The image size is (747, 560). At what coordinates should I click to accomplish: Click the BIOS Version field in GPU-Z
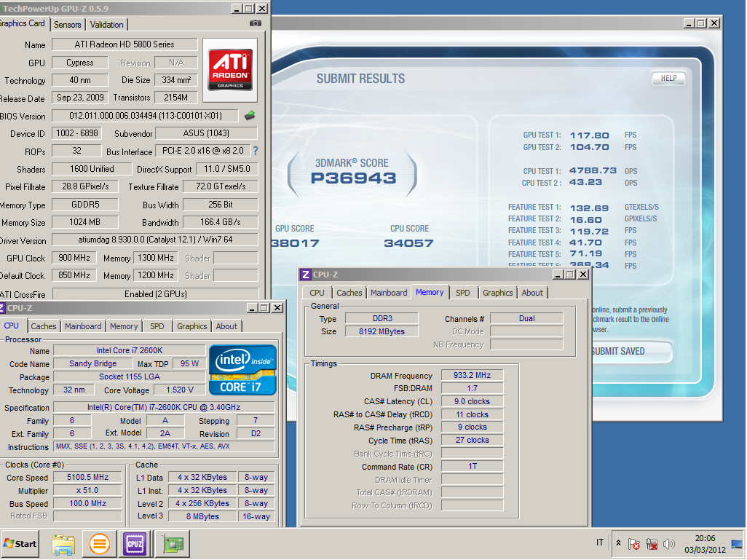click(146, 116)
